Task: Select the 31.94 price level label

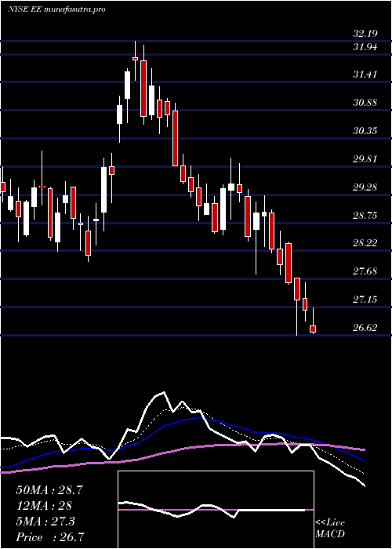Action: point(365,46)
